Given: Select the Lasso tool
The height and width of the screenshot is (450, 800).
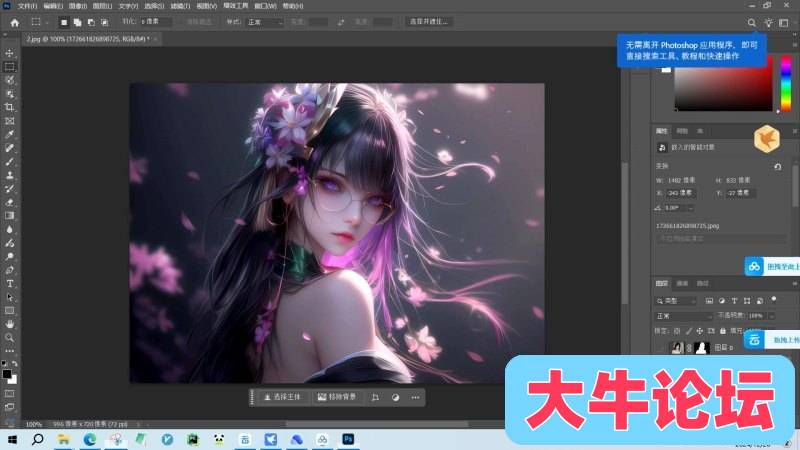Looking at the screenshot, I should pos(9,80).
